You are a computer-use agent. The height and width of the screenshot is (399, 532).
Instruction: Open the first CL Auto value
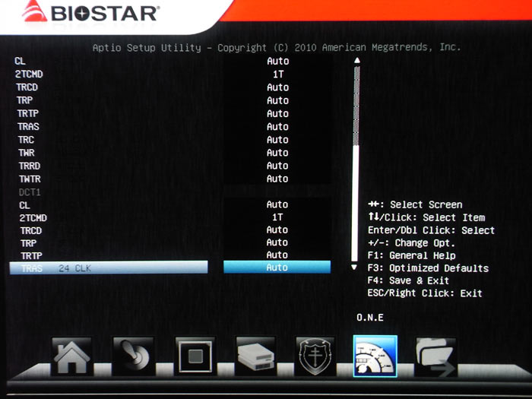[x=278, y=61]
